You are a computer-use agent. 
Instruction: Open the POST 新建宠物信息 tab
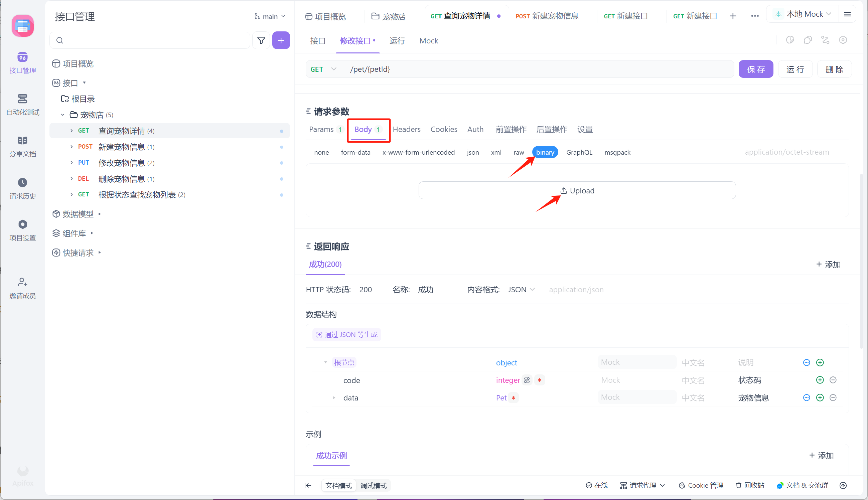click(547, 16)
